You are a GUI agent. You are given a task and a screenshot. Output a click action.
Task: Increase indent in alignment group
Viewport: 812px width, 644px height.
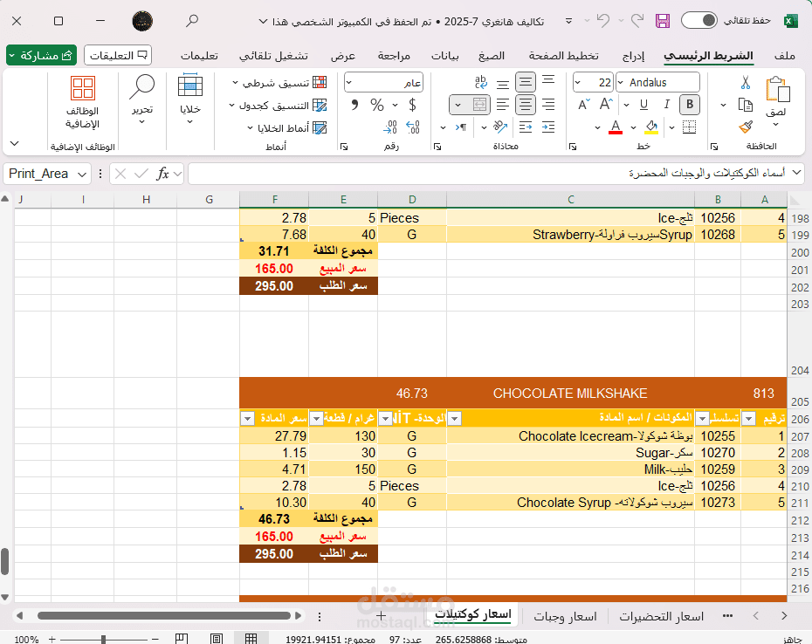(x=548, y=127)
